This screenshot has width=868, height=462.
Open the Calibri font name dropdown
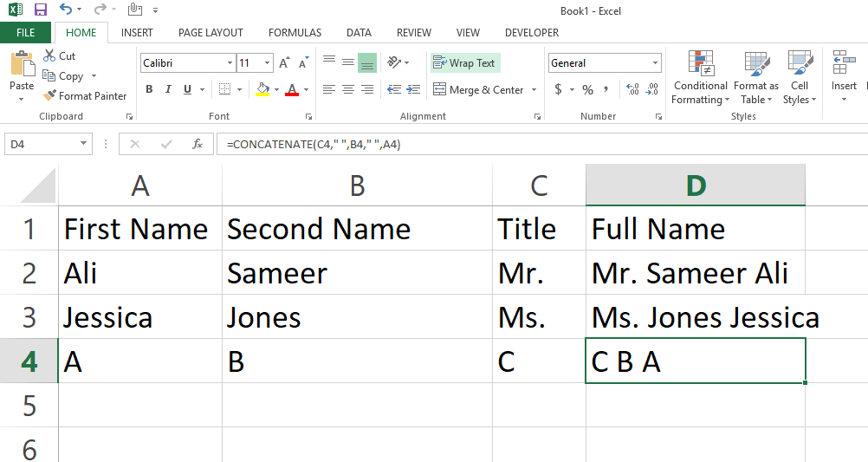tap(230, 63)
